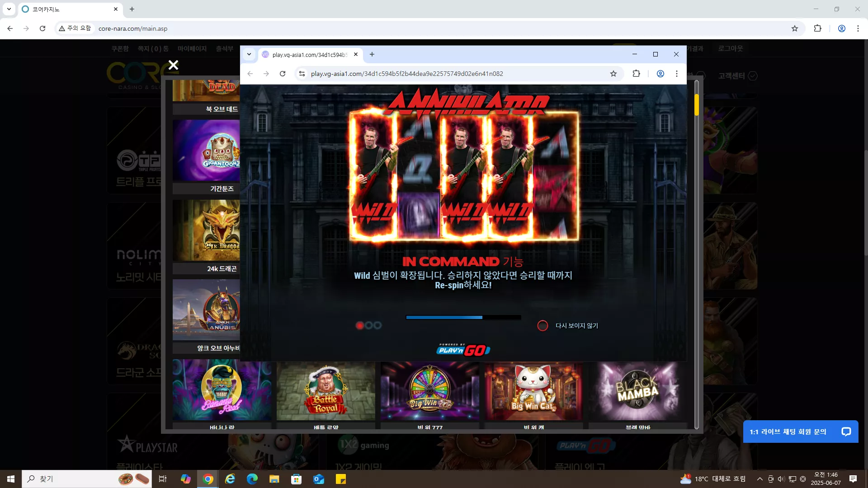Open the Windows Start menu
The width and height of the screenshot is (868, 488).
tap(11, 479)
